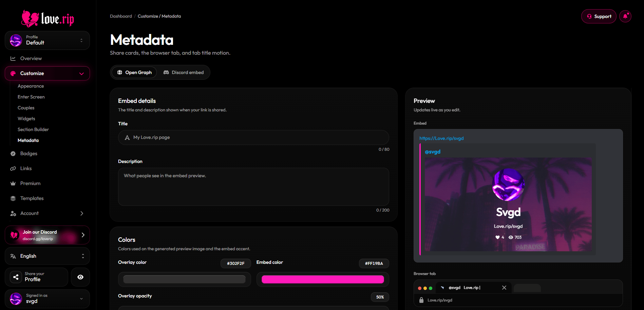Open the English language dropdown
644x310 pixels.
click(47, 256)
